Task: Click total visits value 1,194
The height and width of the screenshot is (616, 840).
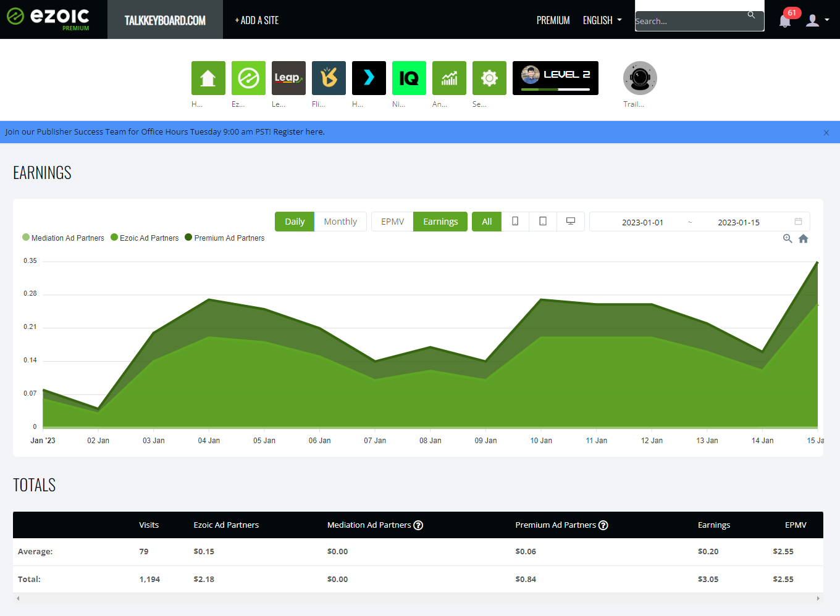Action: 149,579
